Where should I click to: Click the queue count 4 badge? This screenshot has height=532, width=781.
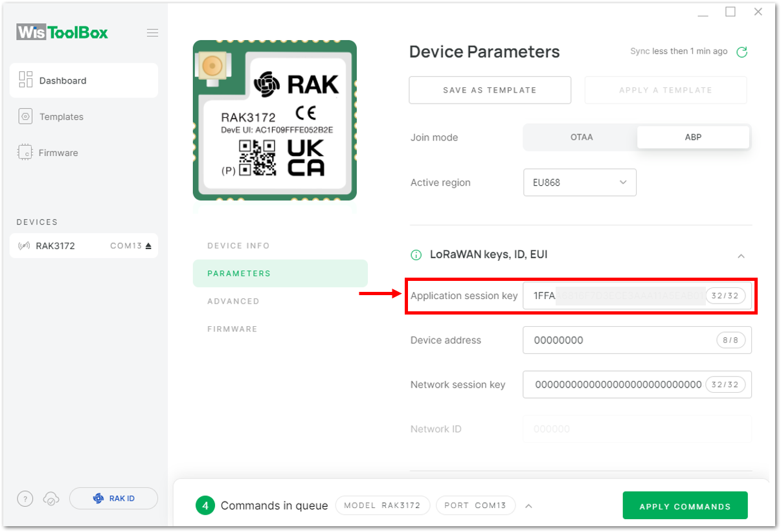[x=205, y=505]
